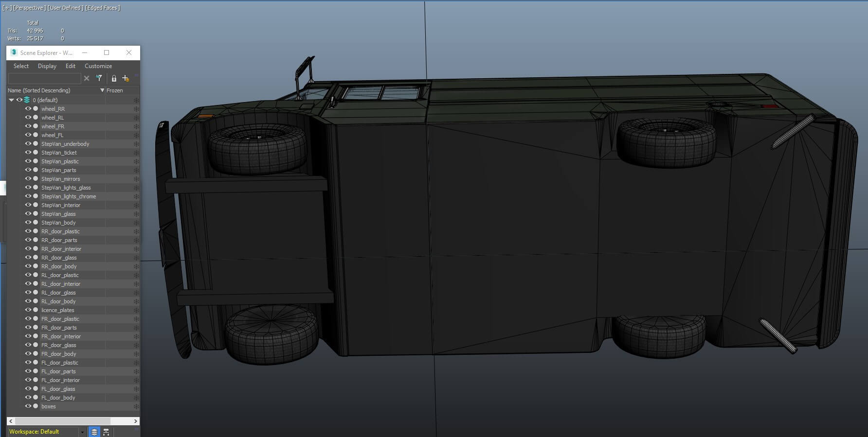
Task: Switch to Sort by Hierarchy view
Action: point(106,432)
